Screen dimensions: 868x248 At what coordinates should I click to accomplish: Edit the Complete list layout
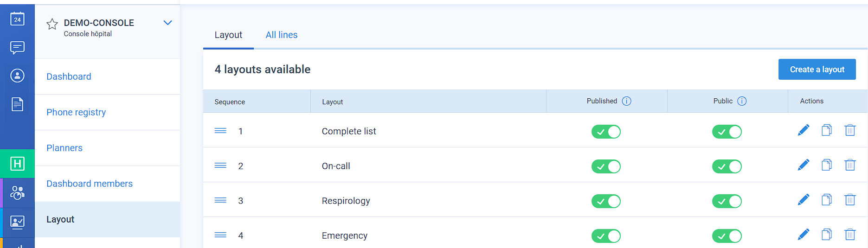804,130
